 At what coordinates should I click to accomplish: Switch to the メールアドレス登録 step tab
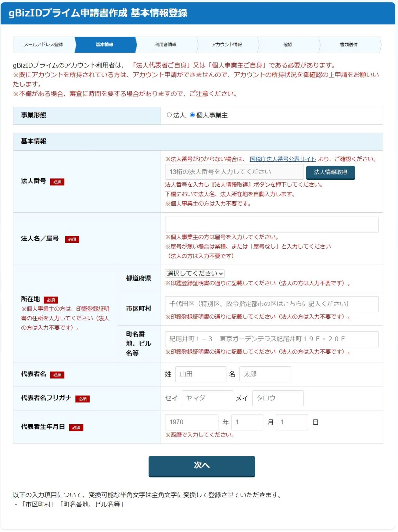45,44
